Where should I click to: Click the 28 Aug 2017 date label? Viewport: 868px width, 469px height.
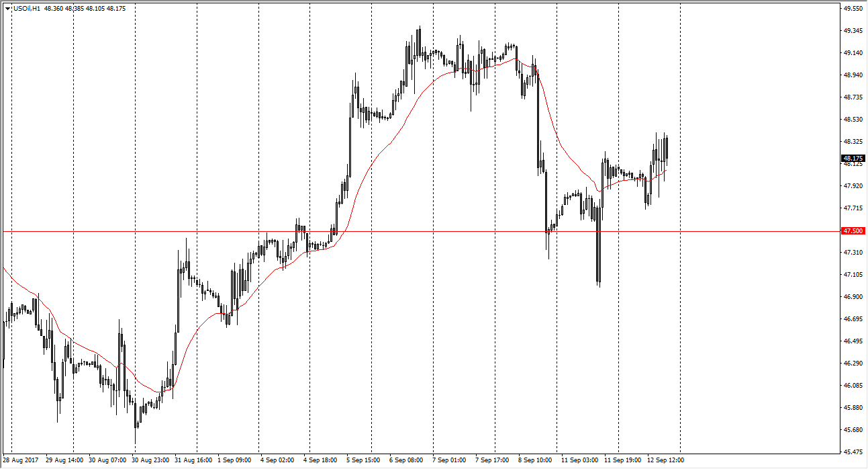click(x=21, y=460)
